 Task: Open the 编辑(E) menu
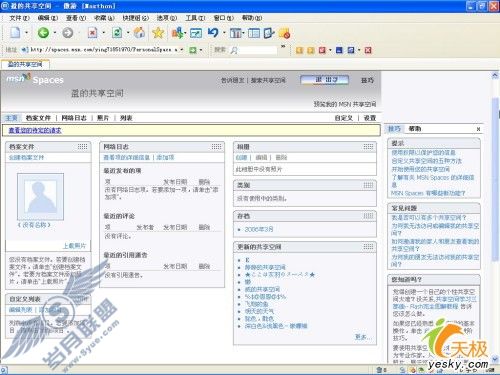(x=48, y=18)
